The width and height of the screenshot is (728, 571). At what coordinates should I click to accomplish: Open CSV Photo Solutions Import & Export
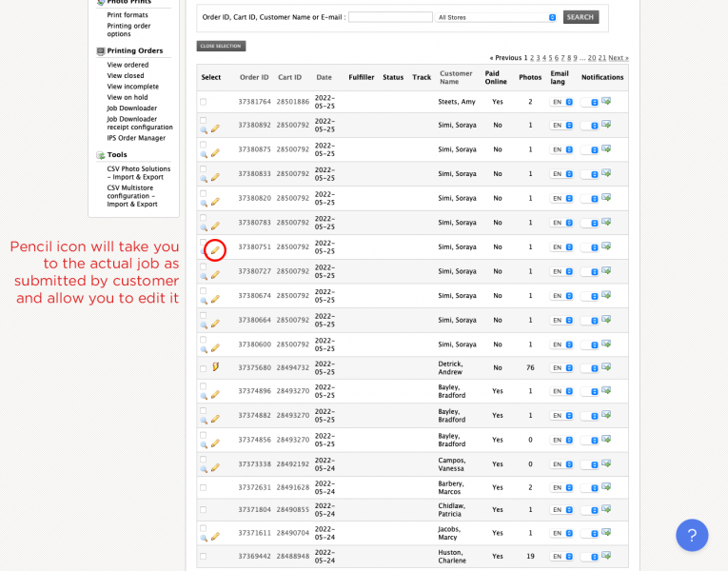pos(138,172)
